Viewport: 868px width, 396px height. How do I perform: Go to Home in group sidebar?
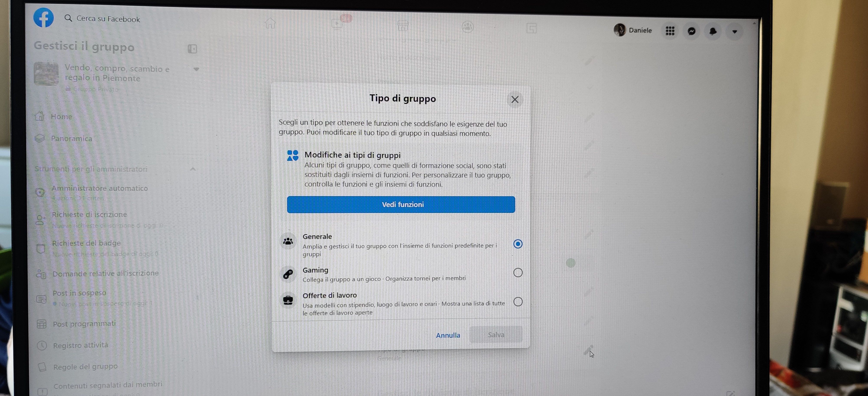61,117
